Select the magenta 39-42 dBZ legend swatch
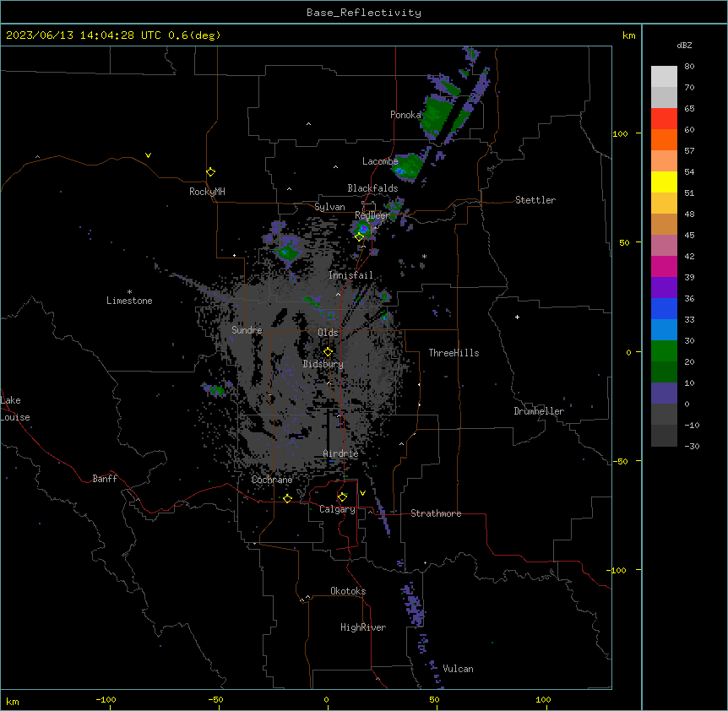728x711 pixels. click(x=664, y=266)
